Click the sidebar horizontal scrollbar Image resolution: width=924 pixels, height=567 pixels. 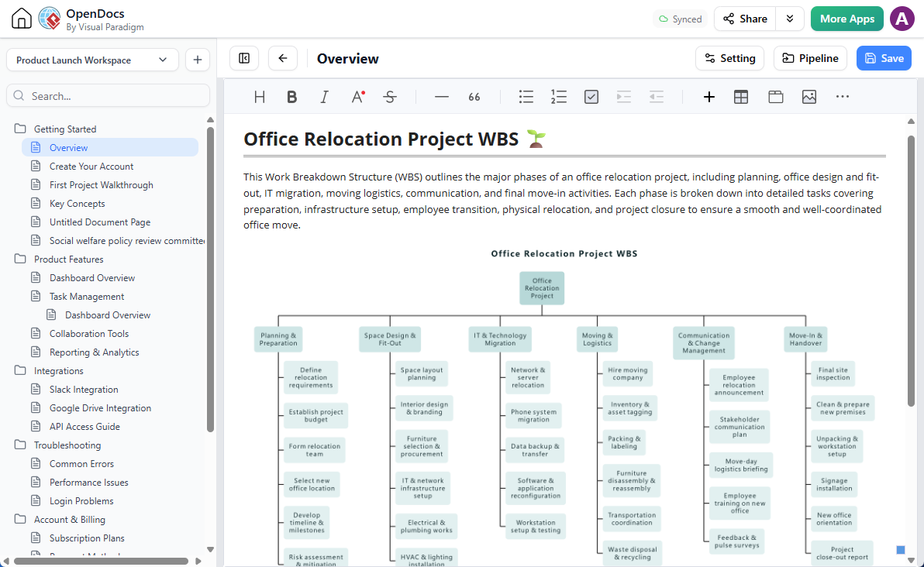(100, 561)
